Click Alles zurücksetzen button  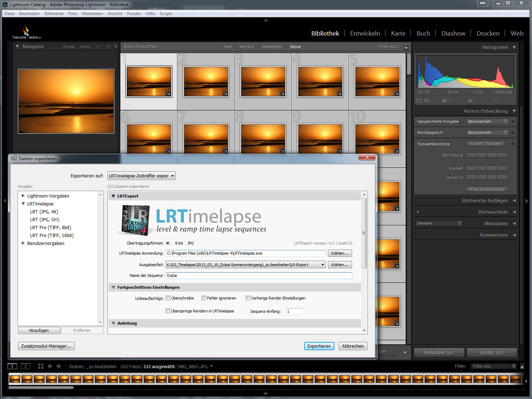[x=487, y=189]
